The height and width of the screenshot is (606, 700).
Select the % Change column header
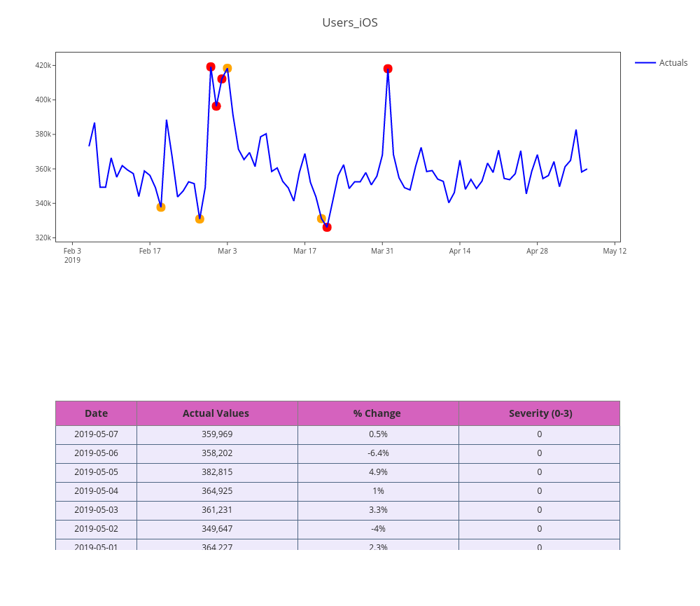coord(377,413)
